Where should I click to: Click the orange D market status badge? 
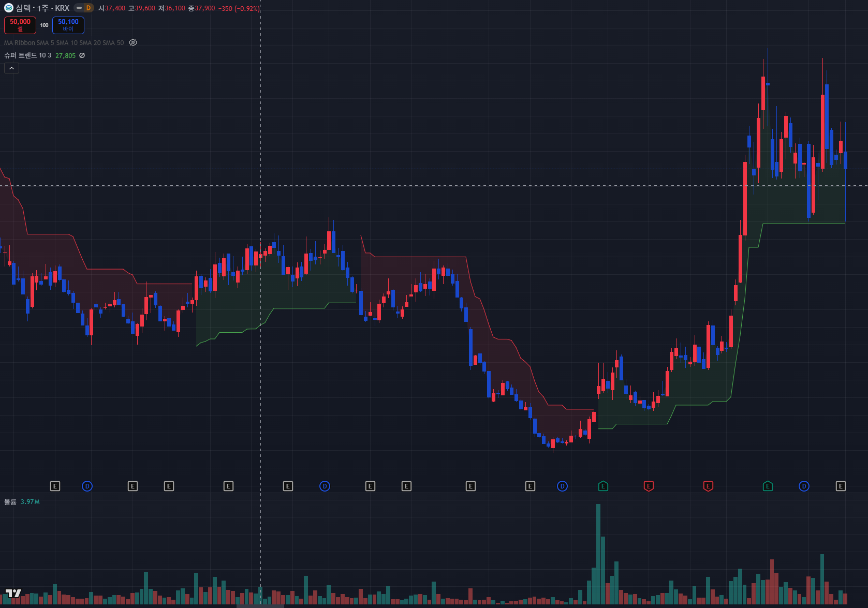pyautogui.click(x=89, y=8)
